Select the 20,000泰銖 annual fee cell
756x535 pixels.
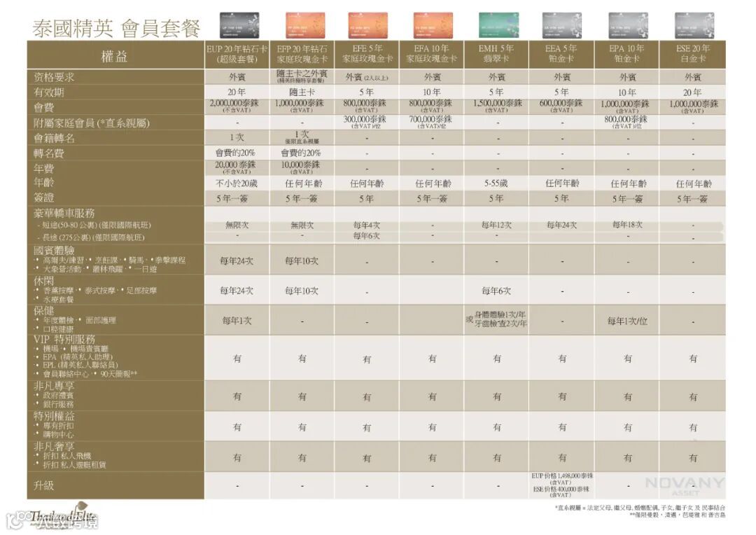click(x=237, y=167)
